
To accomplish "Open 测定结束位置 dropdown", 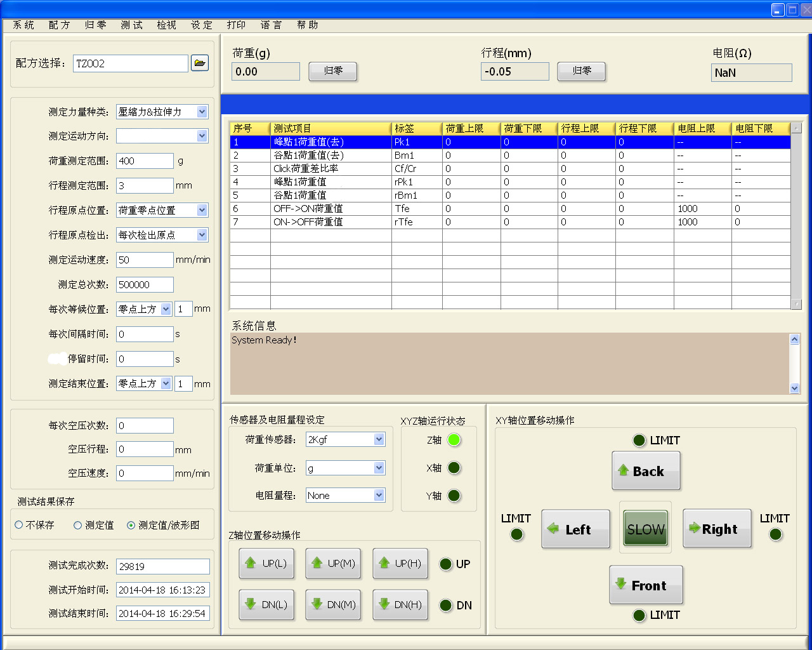I will pos(166,383).
